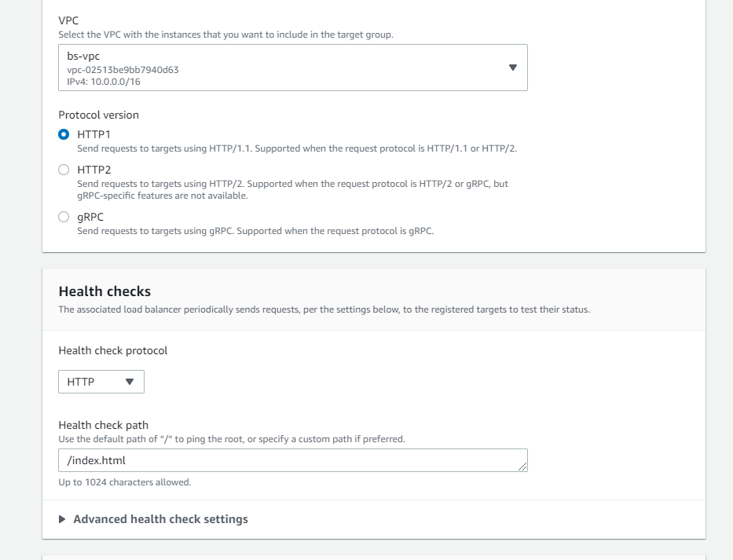The image size is (733, 560).
Task: Select the HTTP1 protocol version radio
Action: (64, 134)
